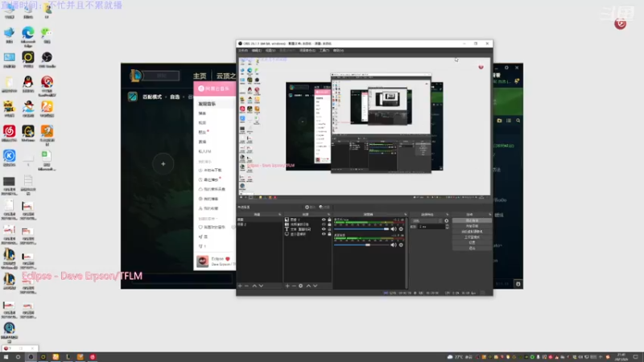
Task: Move selected source down in OBS
Action: click(x=315, y=286)
